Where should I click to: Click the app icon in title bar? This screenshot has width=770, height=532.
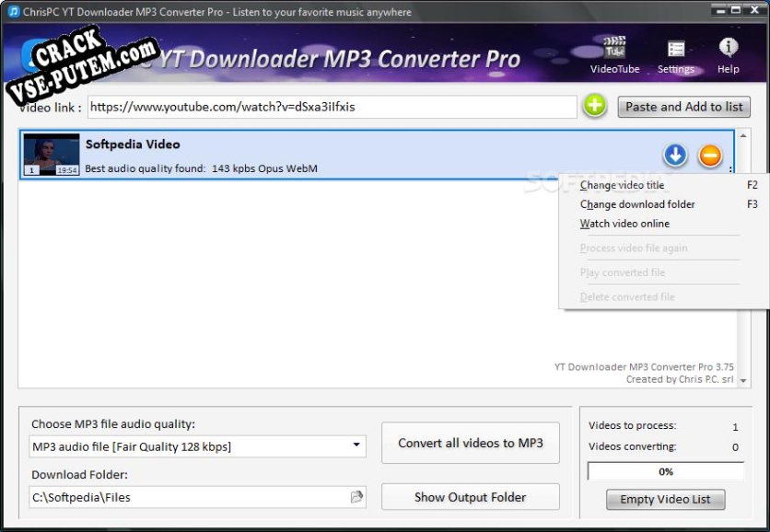(14, 11)
